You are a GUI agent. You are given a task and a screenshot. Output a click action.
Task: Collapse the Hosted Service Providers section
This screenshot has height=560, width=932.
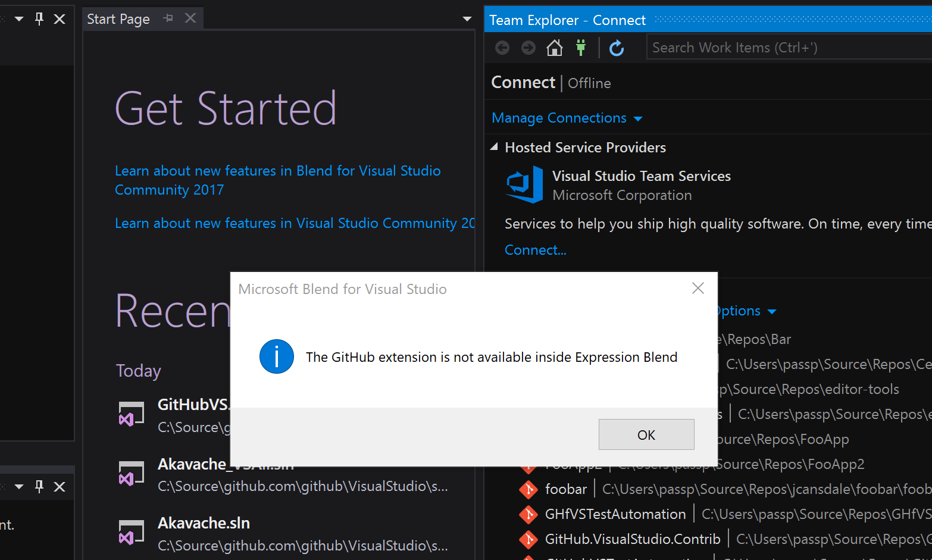494,147
